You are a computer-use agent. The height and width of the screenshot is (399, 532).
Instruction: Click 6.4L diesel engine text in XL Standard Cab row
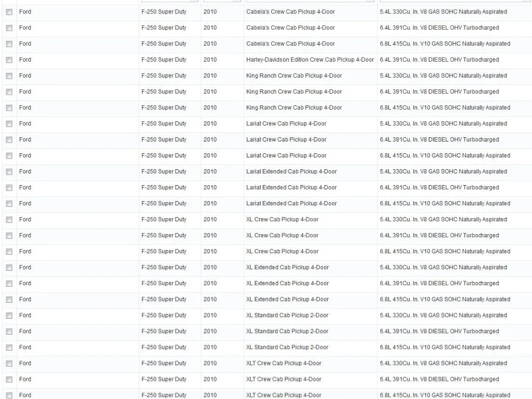tap(439, 331)
